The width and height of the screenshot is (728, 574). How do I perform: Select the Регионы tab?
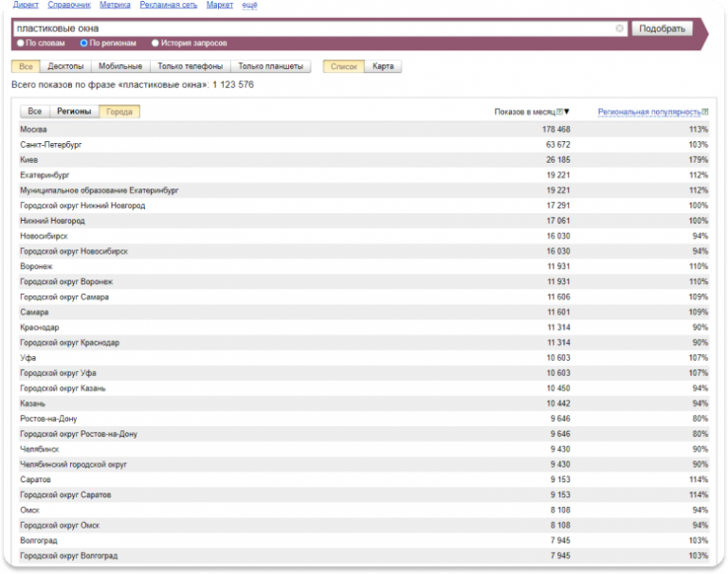tap(74, 111)
